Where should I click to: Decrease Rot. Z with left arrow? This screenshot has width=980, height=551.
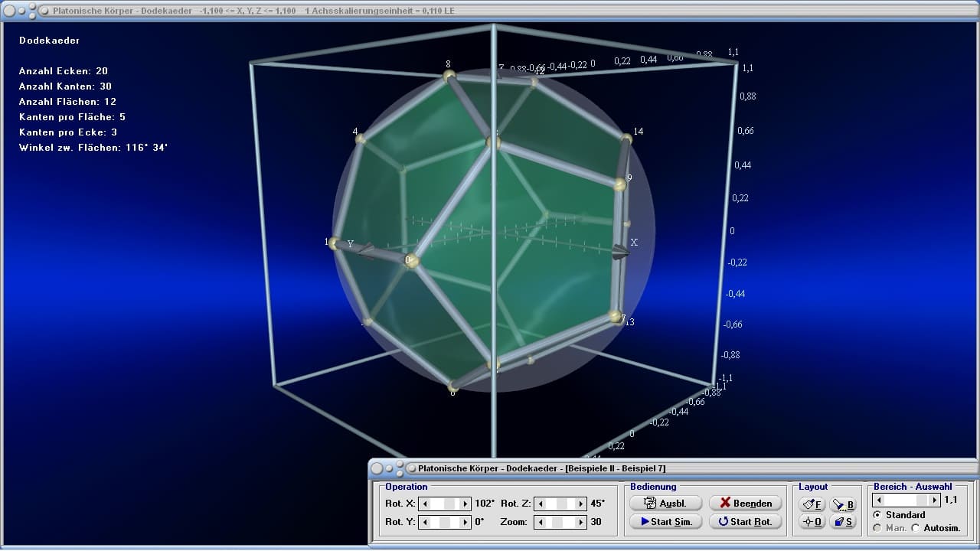click(541, 504)
